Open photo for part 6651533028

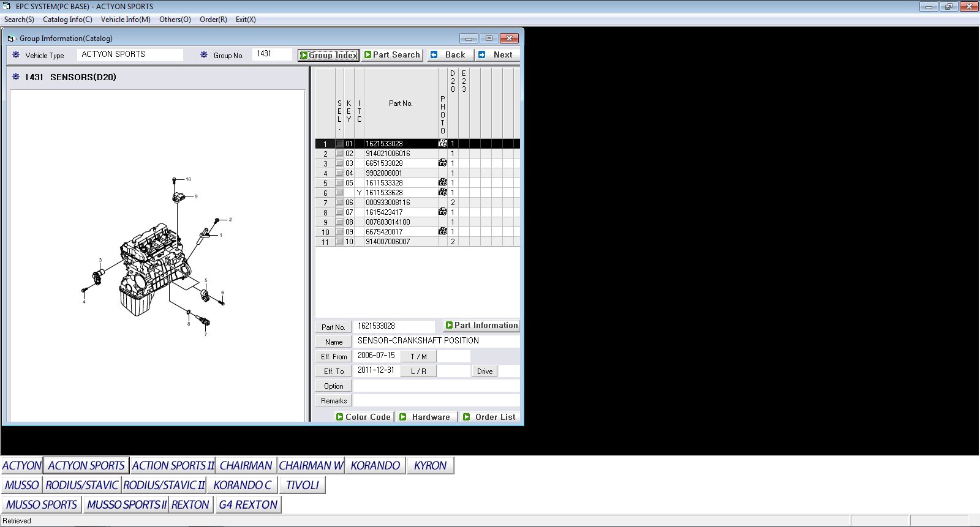coord(443,163)
